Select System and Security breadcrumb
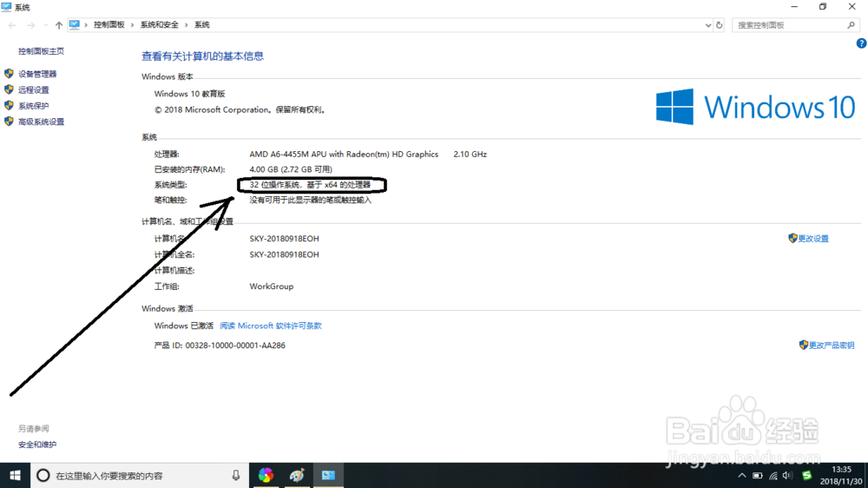Image resolution: width=868 pixels, height=488 pixels. point(160,25)
